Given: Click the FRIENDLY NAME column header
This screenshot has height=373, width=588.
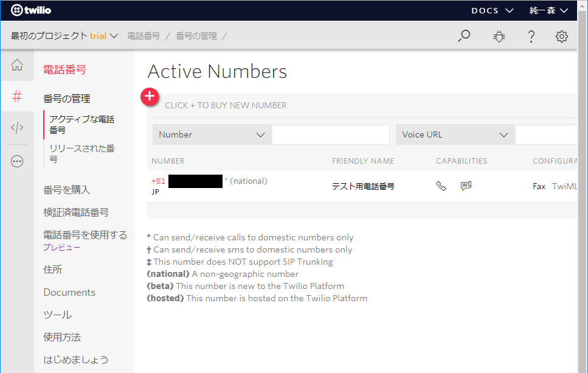Looking at the screenshot, I should tap(363, 161).
